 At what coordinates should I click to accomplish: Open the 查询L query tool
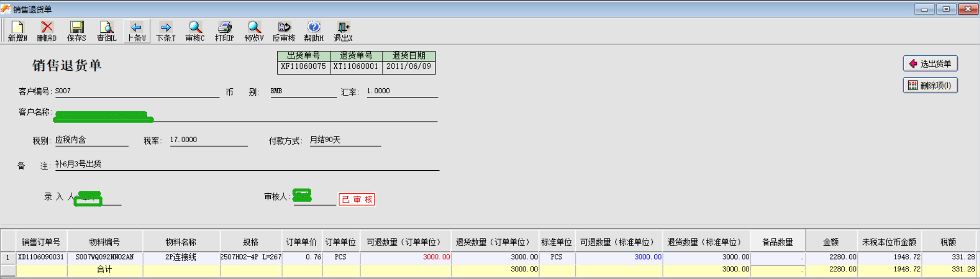coord(106,31)
